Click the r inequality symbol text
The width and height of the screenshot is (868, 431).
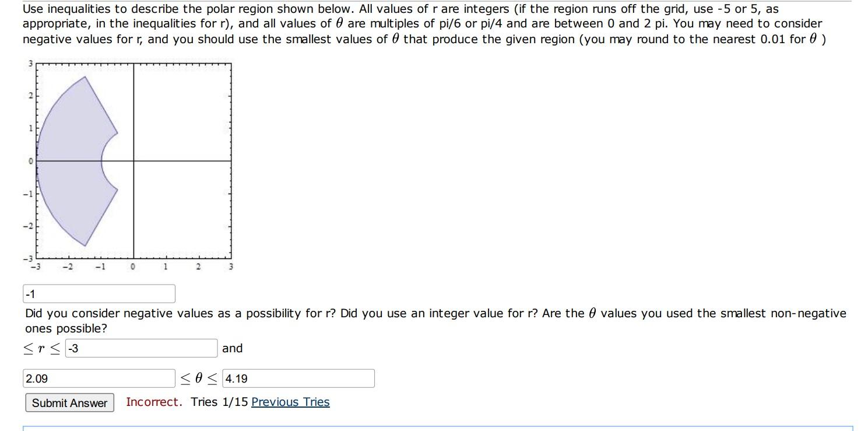point(41,348)
